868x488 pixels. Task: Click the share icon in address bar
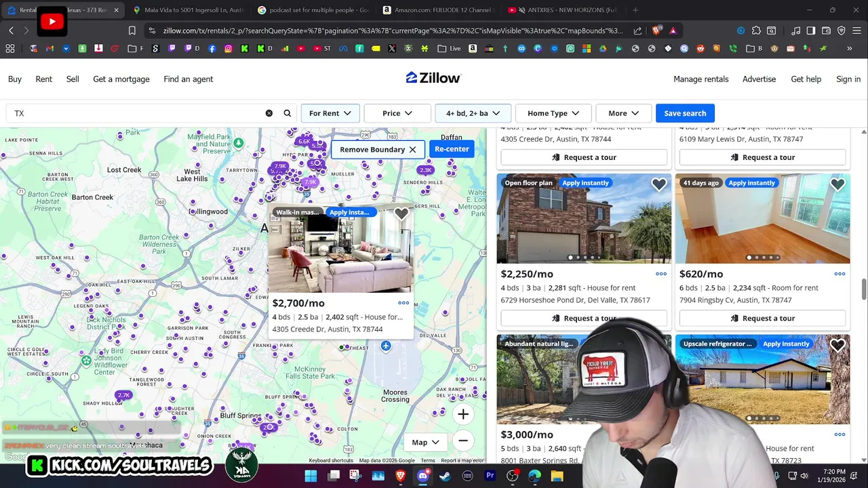[637, 30]
